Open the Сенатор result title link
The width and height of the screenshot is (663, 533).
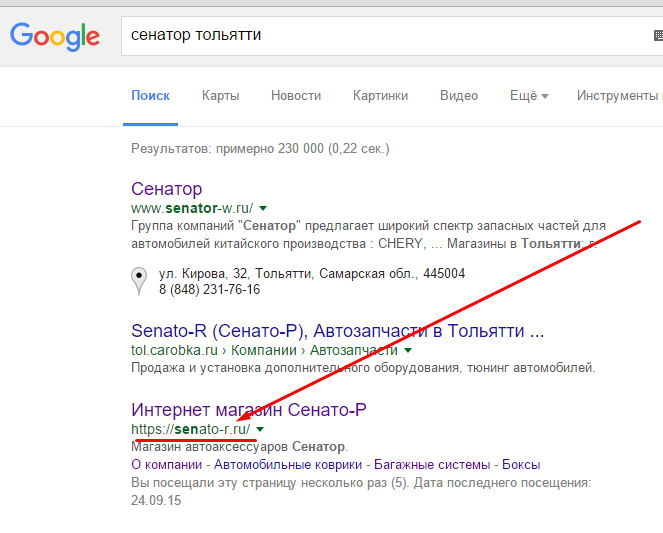(167, 188)
